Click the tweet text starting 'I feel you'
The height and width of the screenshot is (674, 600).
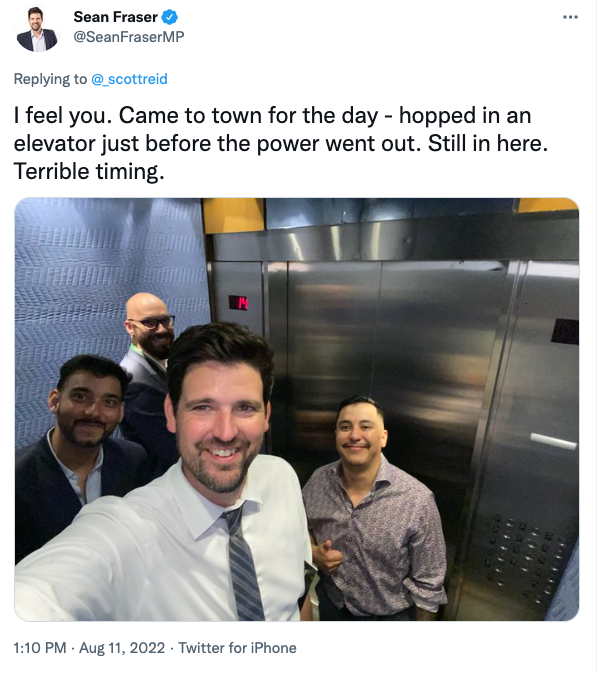(x=281, y=144)
